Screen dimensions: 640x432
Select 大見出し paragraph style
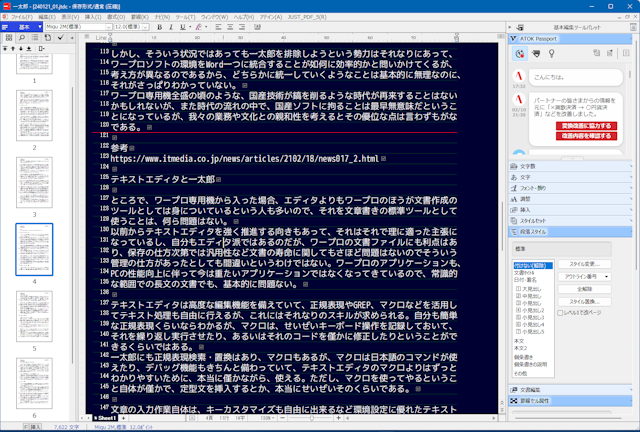click(x=529, y=289)
